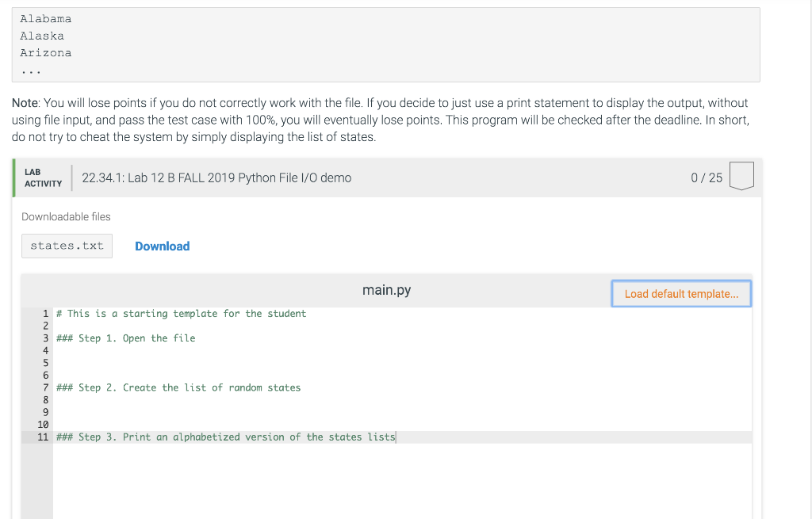Image resolution: width=812 pixels, height=519 pixels.
Task: Click empty line 5 in the code editor
Action: [x=119, y=362]
